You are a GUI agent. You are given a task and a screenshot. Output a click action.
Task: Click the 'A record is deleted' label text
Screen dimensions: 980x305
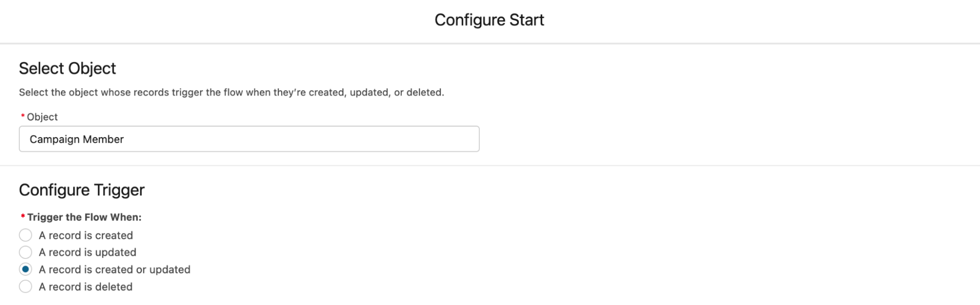[85, 287]
